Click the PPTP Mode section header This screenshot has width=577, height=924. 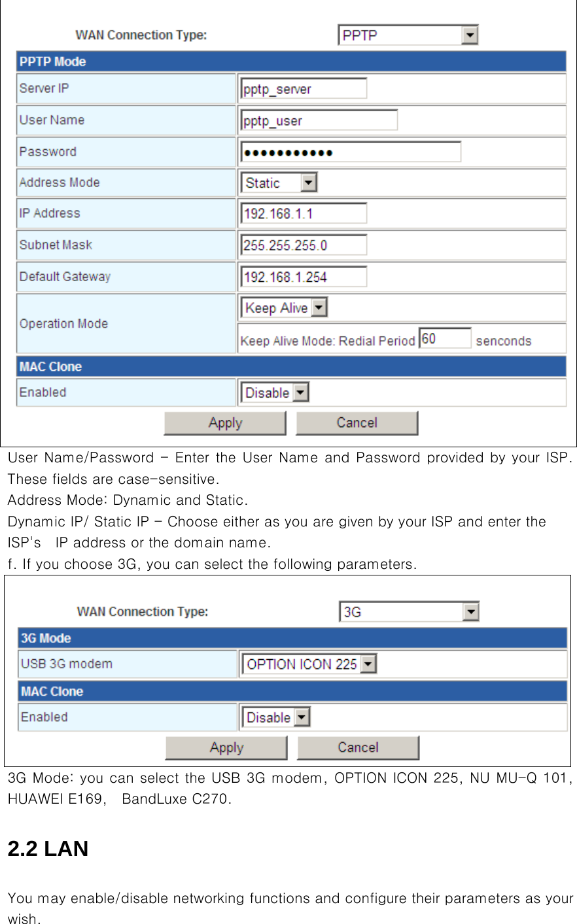(291, 62)
